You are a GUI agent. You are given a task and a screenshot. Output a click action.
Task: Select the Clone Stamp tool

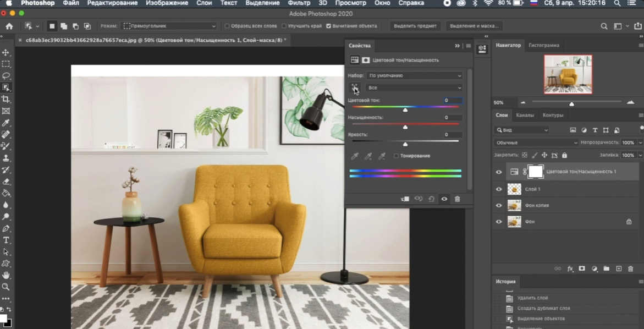(x=5, y=158)
